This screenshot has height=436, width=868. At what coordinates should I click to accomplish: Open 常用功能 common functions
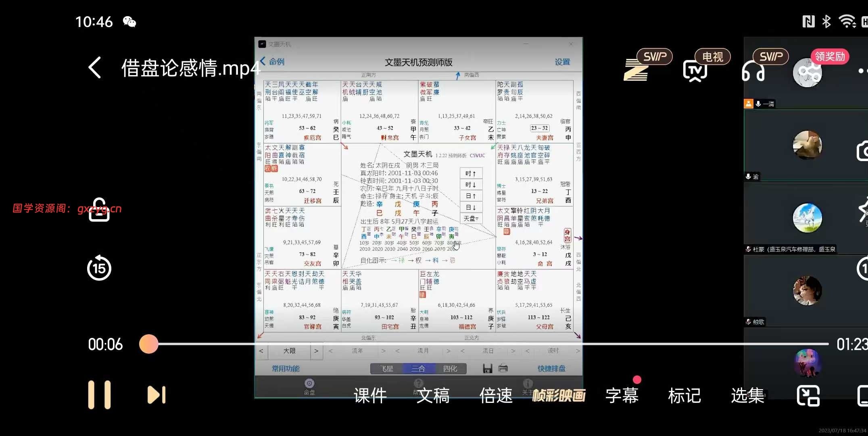click(x=286, y=369)
